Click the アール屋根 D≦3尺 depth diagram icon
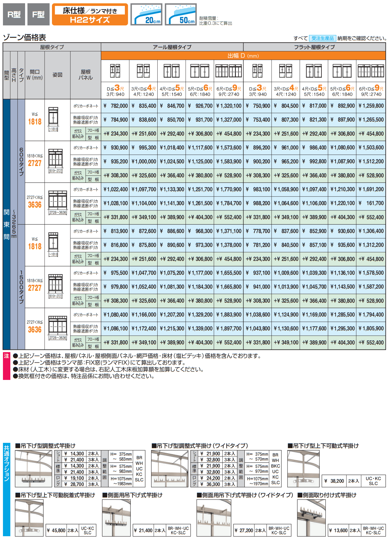Viewport: 392px width, 543px height. (115, 71)
